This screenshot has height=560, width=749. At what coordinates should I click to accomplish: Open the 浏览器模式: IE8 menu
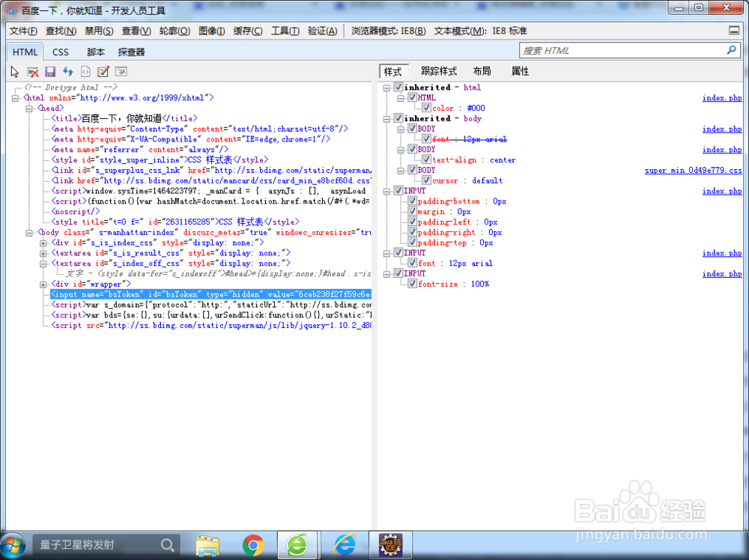pos(388,31)
